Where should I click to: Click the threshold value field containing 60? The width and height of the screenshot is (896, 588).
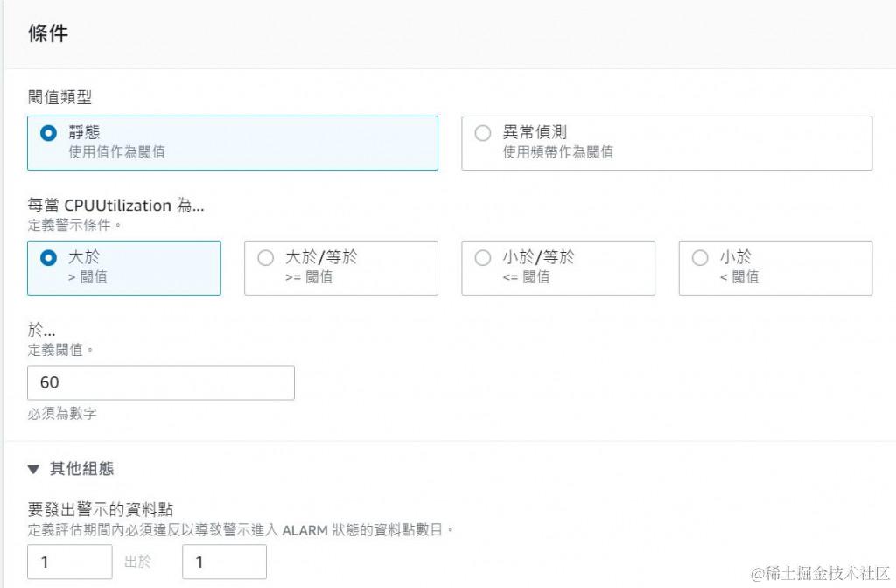160,382
